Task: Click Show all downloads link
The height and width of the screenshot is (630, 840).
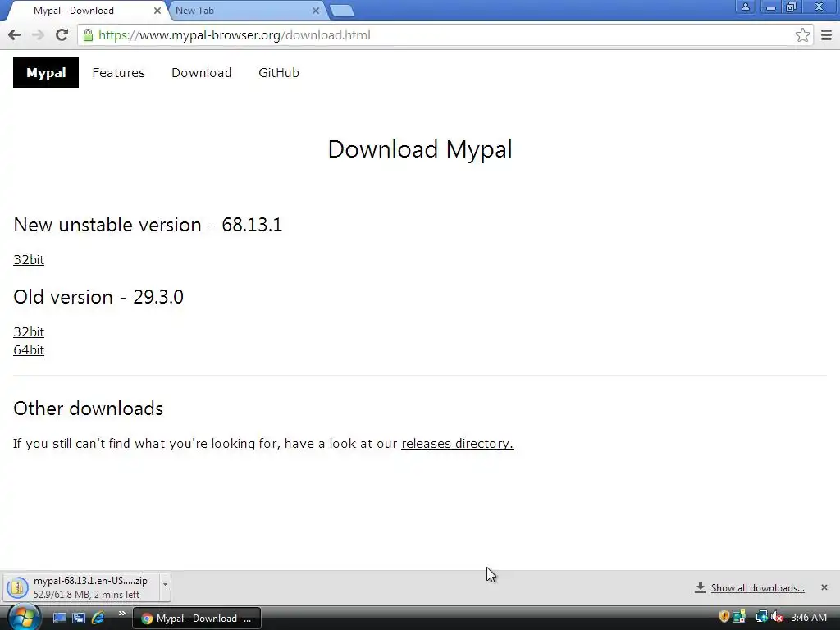Action: click(x=757, y=588)
